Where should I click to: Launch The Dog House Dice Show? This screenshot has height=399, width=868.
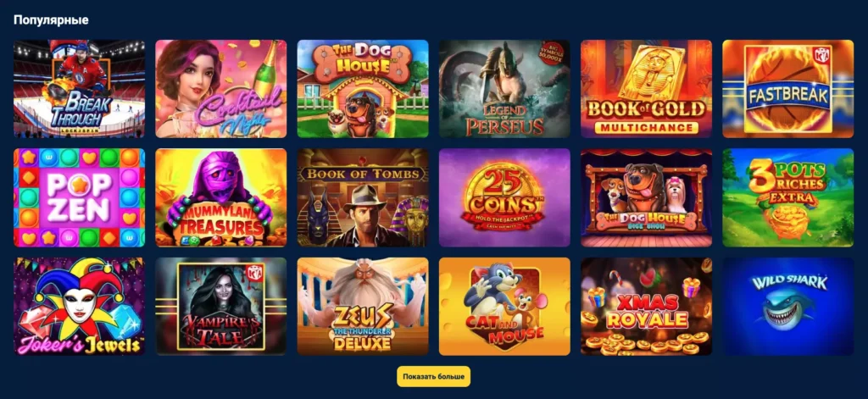[646, 197]
